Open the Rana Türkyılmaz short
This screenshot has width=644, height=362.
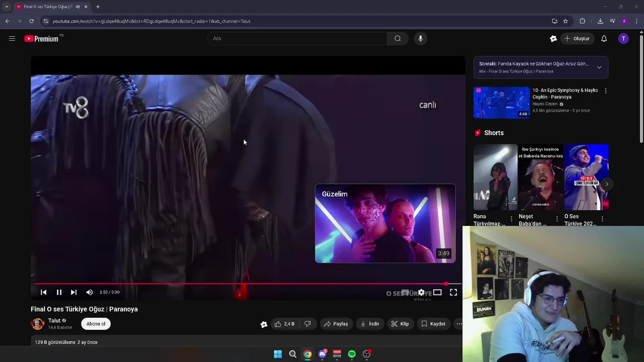[x=495, y=177]
